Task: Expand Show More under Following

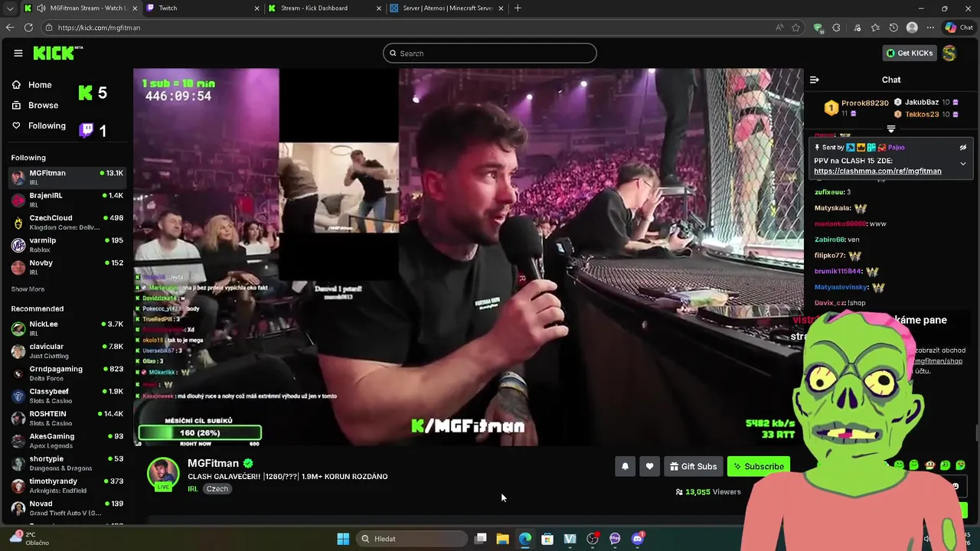Action: tap(28, 289)
